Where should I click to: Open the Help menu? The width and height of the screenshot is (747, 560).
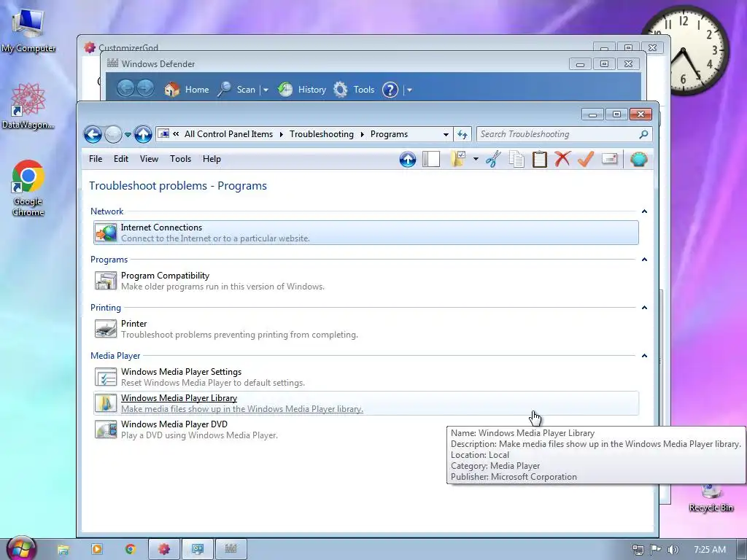[212, 159]
